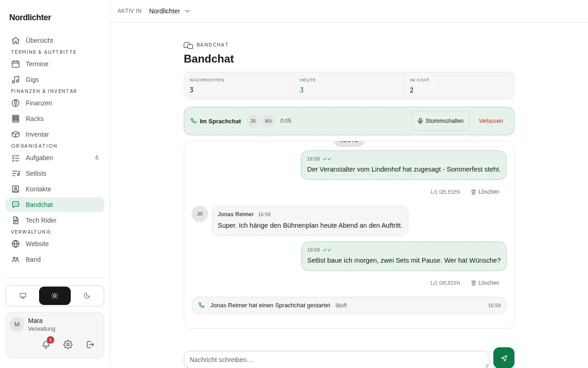Switch to light theme mode
This screenshot has width=588, height=368.
[x=55, y=296]
